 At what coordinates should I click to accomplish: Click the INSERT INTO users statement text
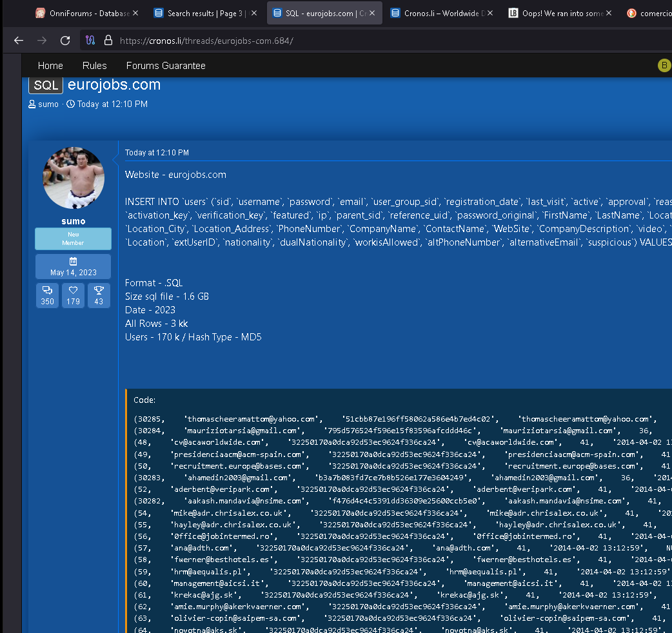pos(399,222)
